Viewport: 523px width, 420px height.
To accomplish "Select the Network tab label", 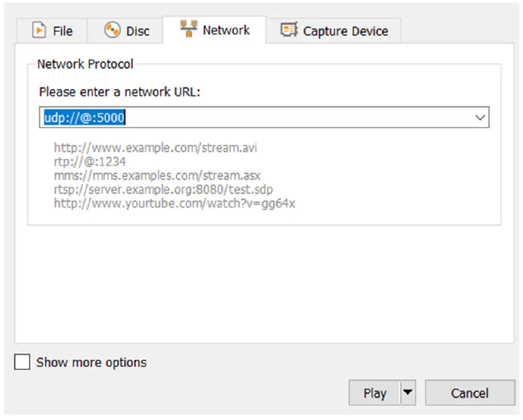I will [226, 30].
